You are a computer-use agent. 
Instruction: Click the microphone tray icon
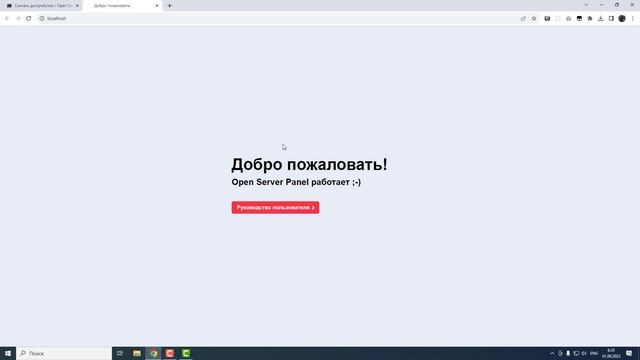(x=568, y=353)
